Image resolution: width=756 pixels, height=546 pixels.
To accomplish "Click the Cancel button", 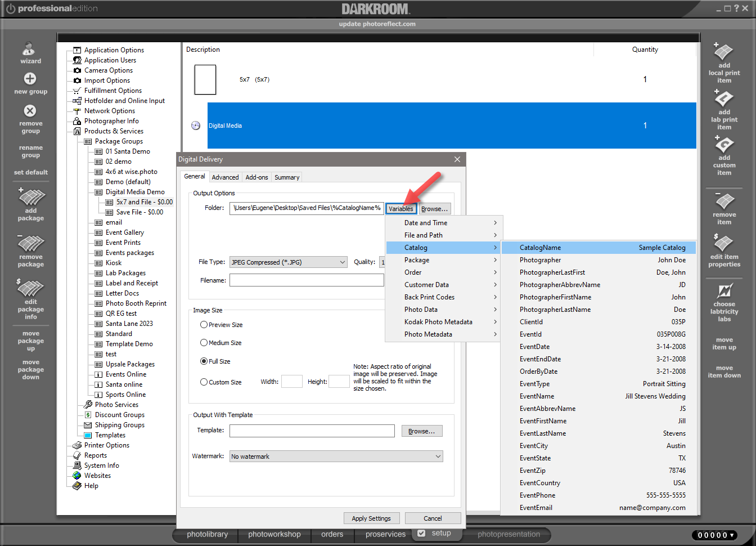I will [433, 518].
